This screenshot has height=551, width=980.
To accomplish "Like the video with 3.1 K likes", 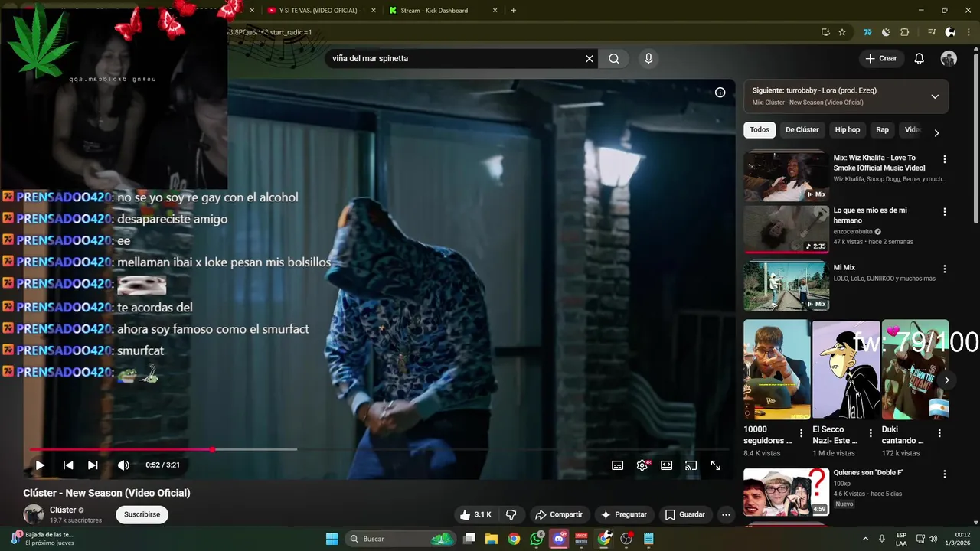I will (x=475, y=514).
